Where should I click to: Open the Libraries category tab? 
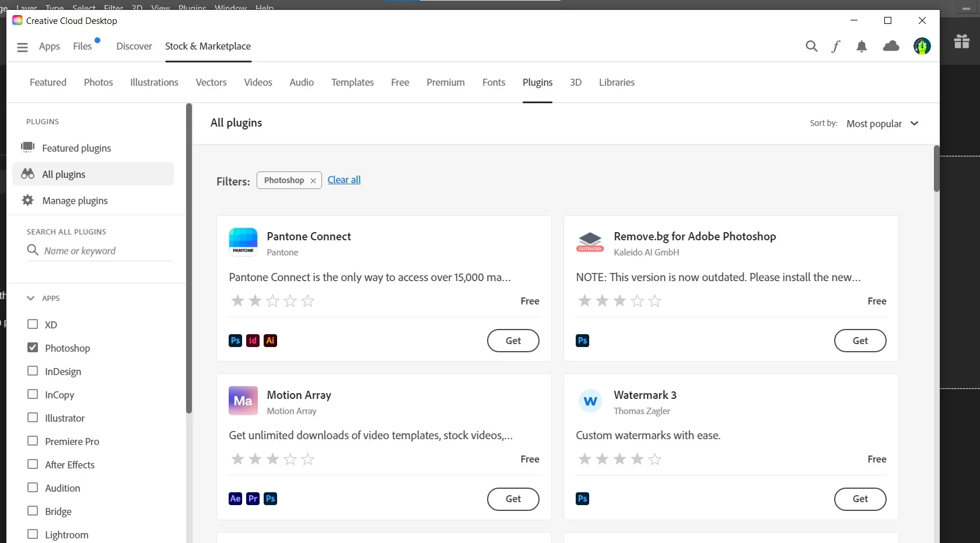click(617, 82)
